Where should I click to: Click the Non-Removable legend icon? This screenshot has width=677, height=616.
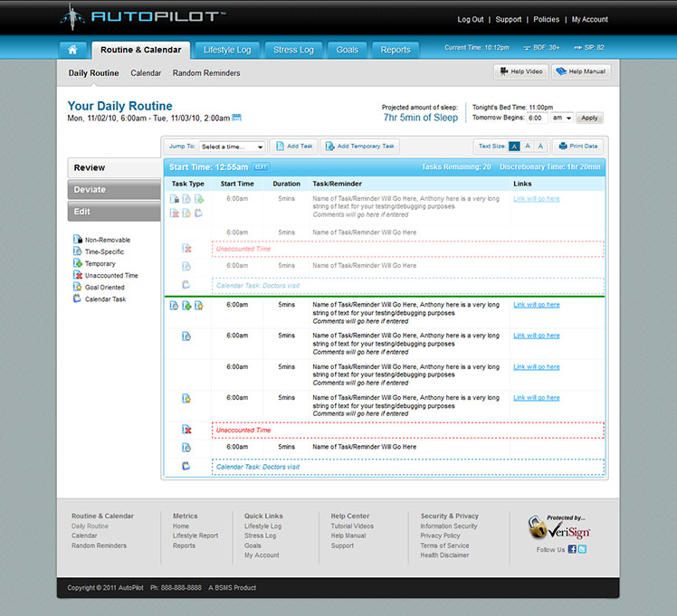click(78, 241)
